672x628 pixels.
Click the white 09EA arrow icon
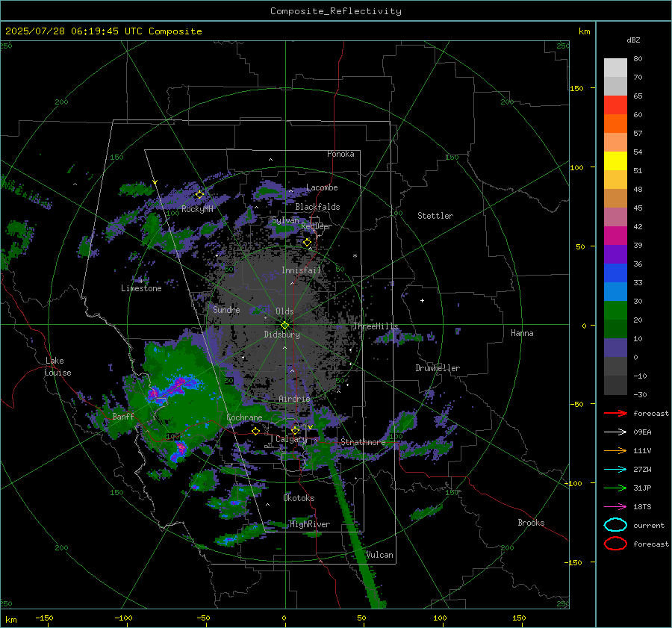(615, 432)
